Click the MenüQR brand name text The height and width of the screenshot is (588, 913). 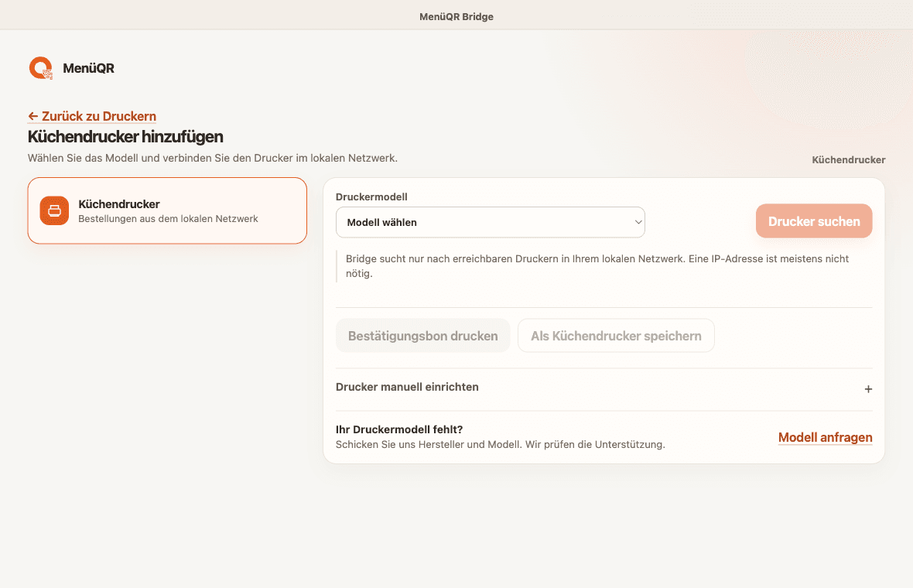[88, 68]
